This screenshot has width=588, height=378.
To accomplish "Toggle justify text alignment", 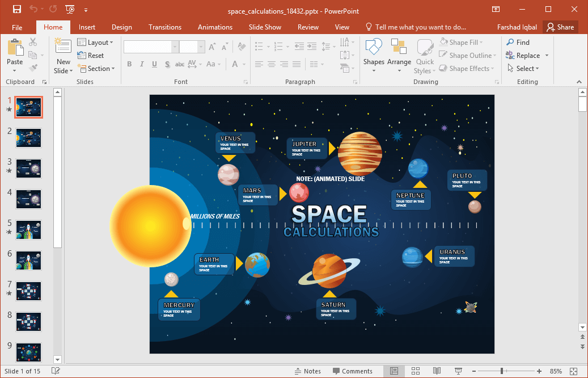I will pos(297,64).
